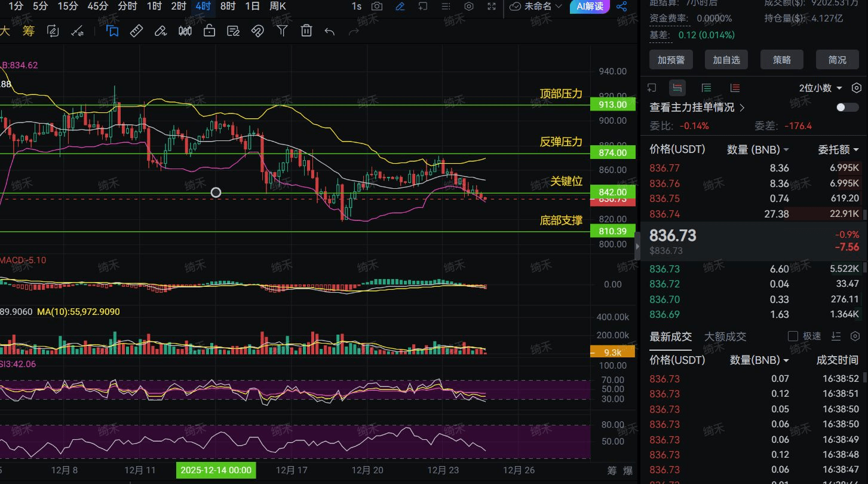Switch to the 周K timeframe
Screen dimensions: 868x484
[x=278, y=7]
